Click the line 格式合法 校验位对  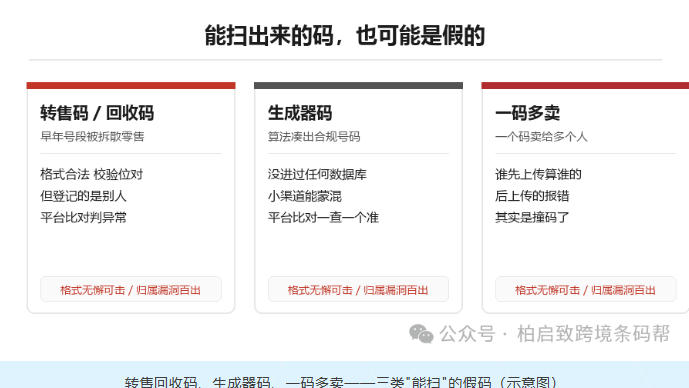pos(91,174)
